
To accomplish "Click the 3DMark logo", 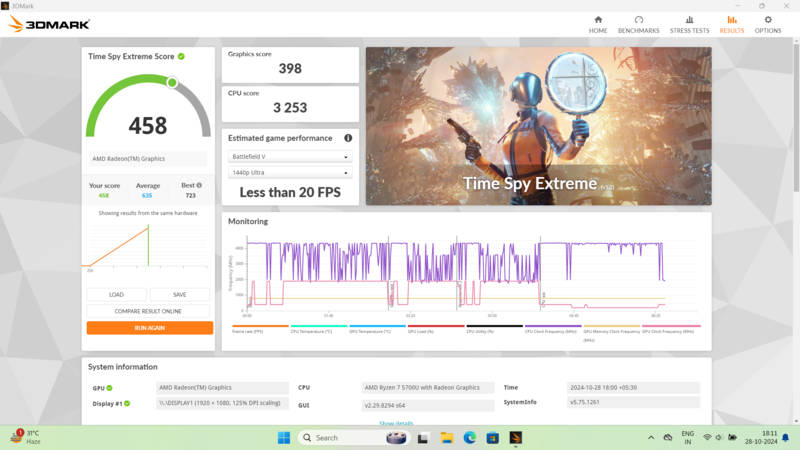I will tap(49, 24).
